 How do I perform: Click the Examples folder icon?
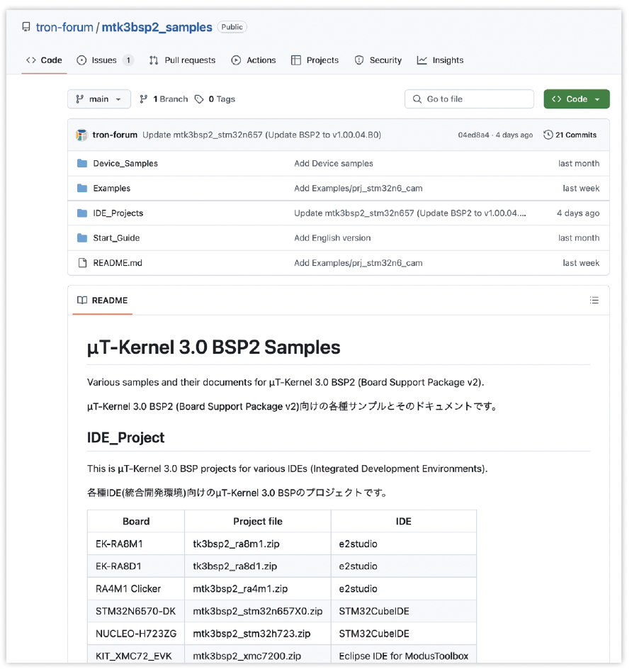pyautogui.click(x=82, y=188)
